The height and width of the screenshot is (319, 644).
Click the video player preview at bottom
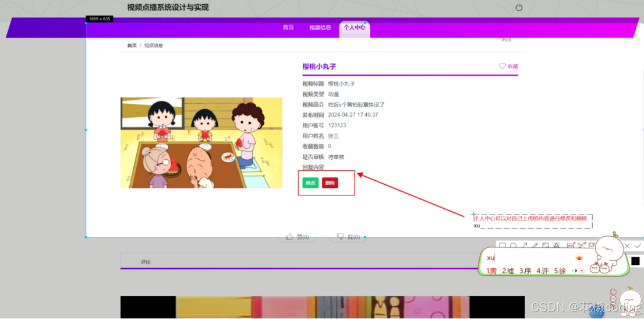coord(323,307)
